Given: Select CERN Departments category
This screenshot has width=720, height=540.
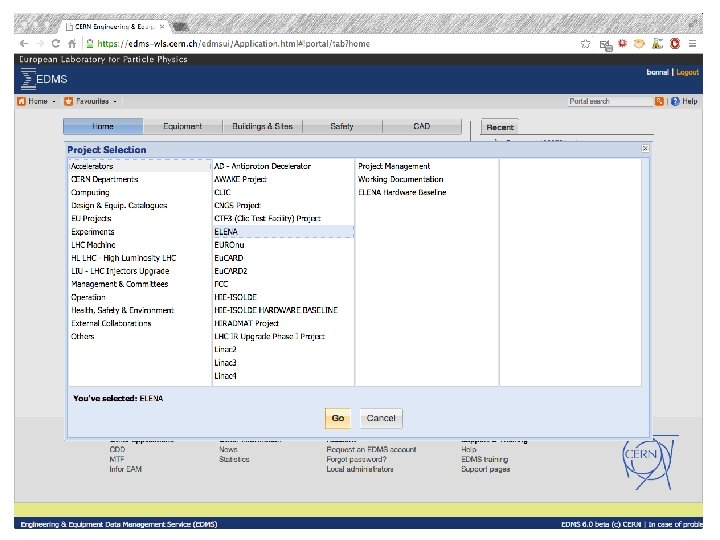Looking at the screenshot, I should (140, 179).
